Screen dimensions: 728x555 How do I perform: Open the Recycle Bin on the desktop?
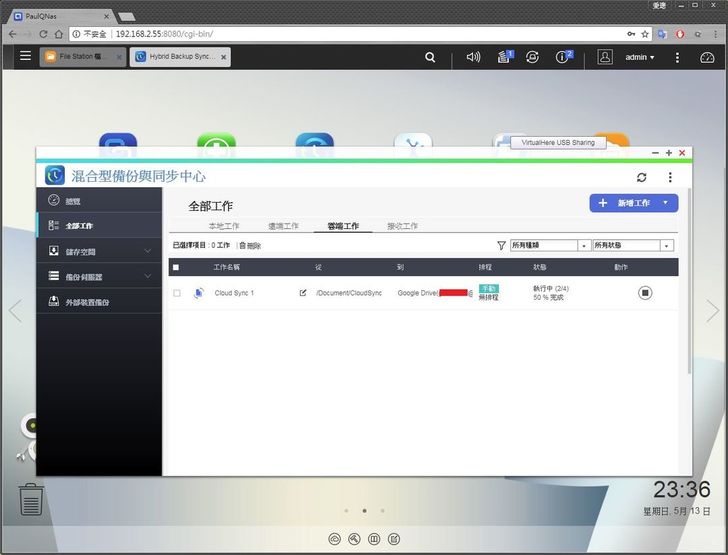[x=32, y=497]
